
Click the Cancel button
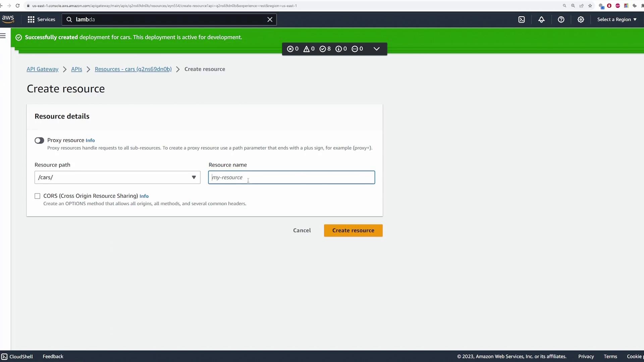[302, 231]
